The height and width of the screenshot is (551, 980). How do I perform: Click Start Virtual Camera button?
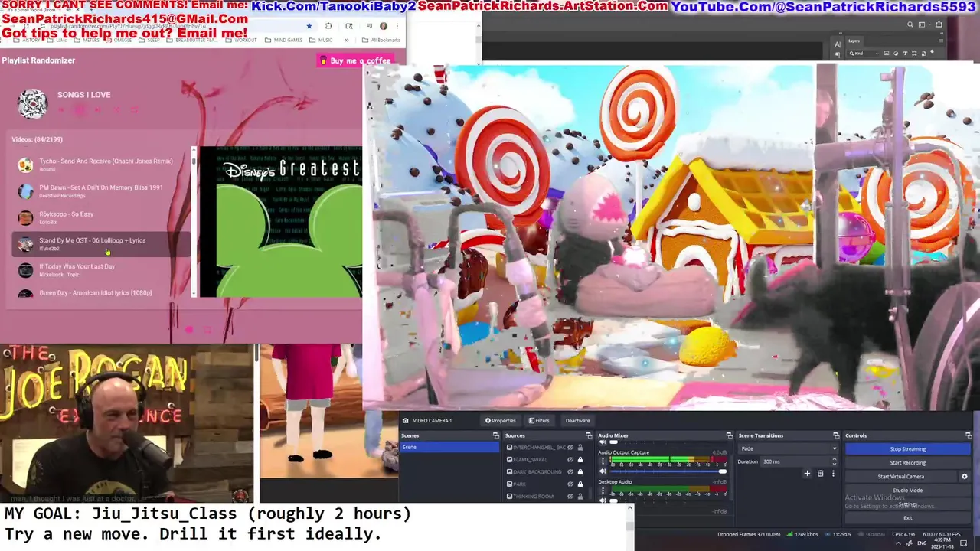point(901,476)
